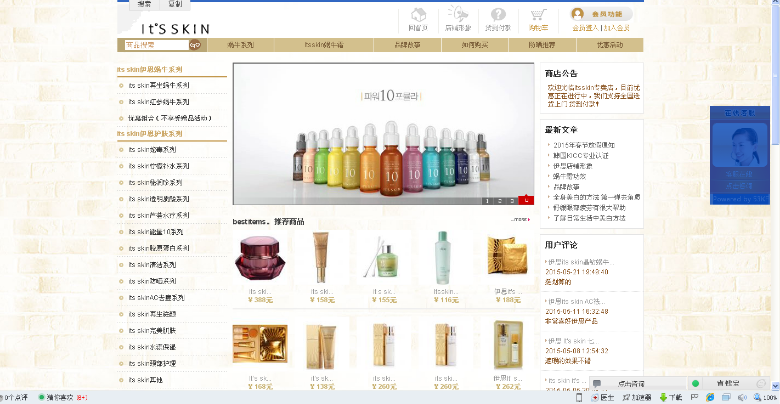Click the speaker volume icon in status bar

coord(743,397)
